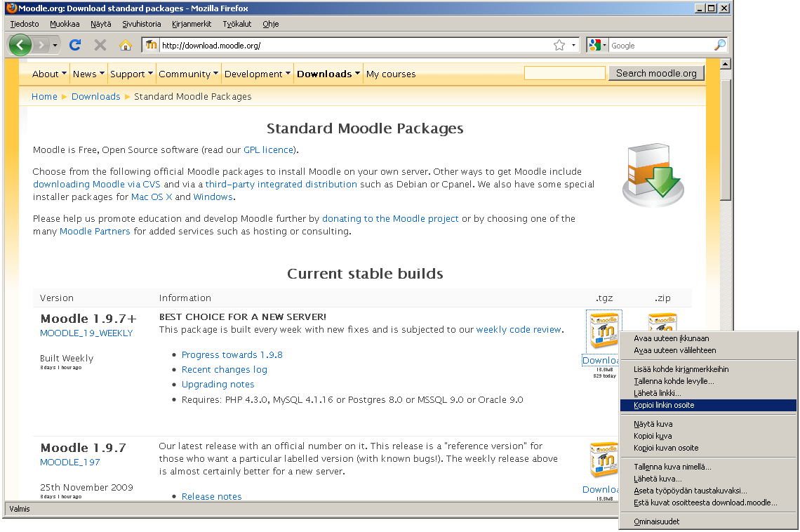Open the Release notes link
Viewport: 800px width, 532px height.
[x=212, y=496]
